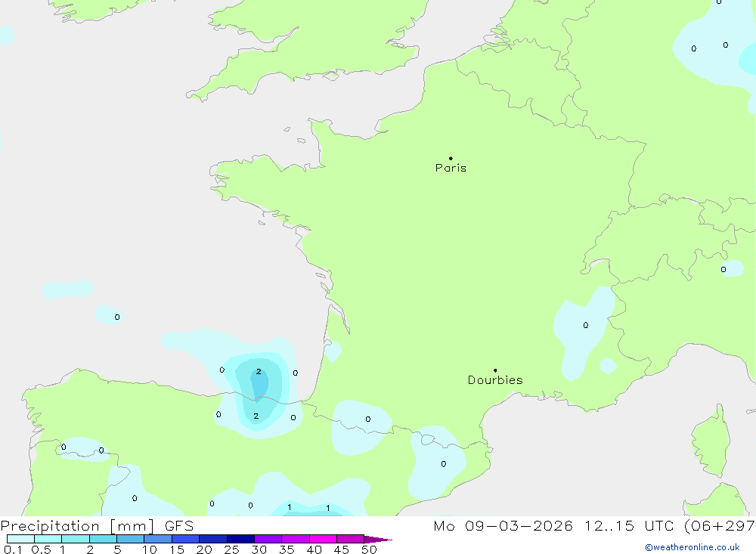Click the '0' value in the light patch southeast of Switzerland
The width and height of the screenshot is (756, 554).
[x=723, y=270]
